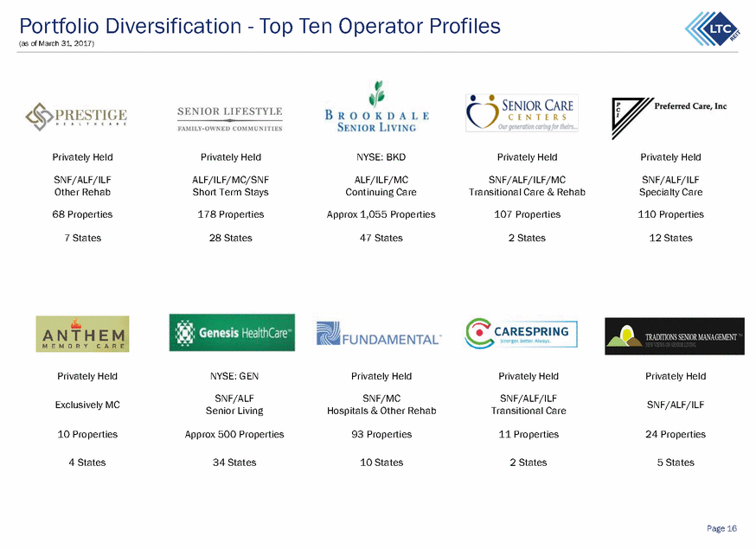Select 'Senior Living' under Genesis
This screenshot has height=549, width=756.
[x=234, y=411]
